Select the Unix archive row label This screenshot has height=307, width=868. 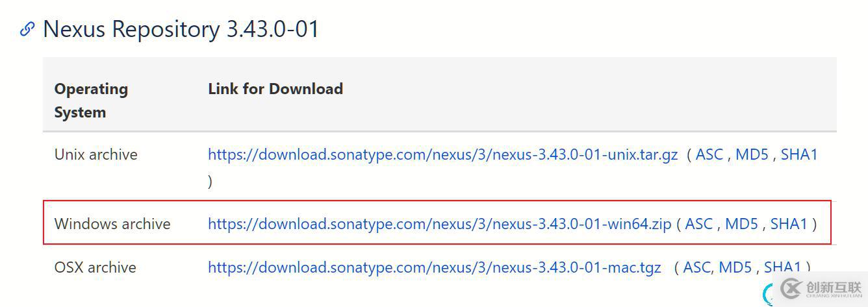(x=96, y=154)
